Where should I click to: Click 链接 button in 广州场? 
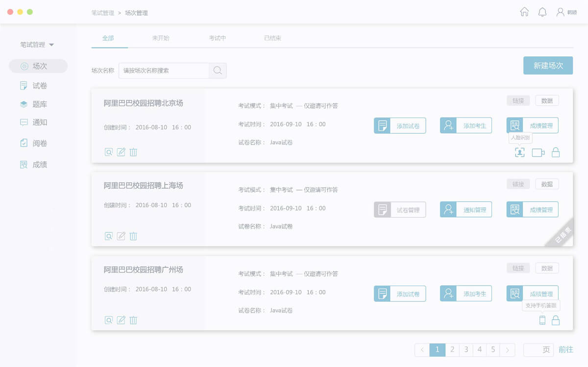518,269
